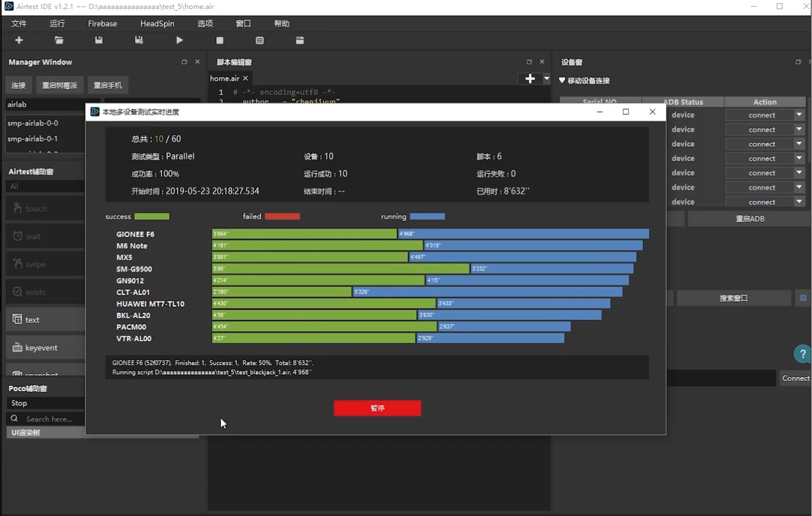The height and width of the screenshot is (516, 812).
Task: Open the Firebase menu
Action: (102, 24)
